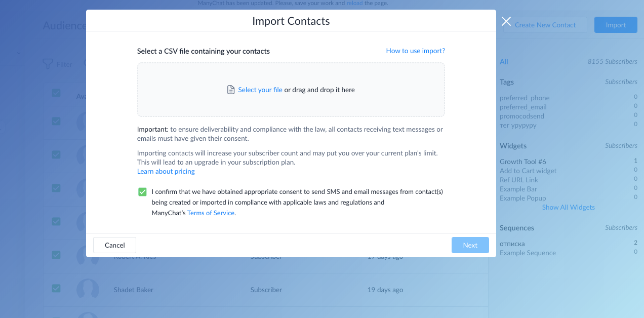
Task: Click the Select your file link
Action: pos(260,90)
